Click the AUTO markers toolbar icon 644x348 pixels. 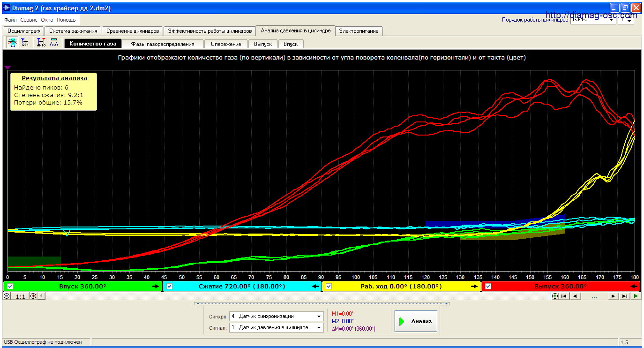tap(41, 43)
